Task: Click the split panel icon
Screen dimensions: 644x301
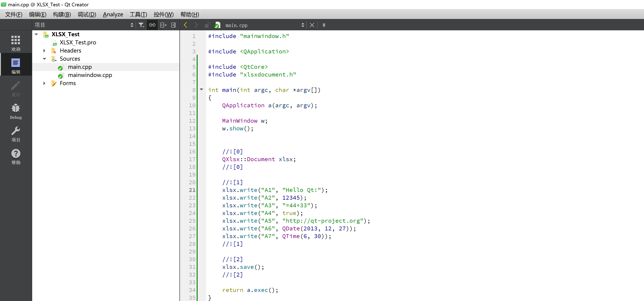Action: (163, 25)
